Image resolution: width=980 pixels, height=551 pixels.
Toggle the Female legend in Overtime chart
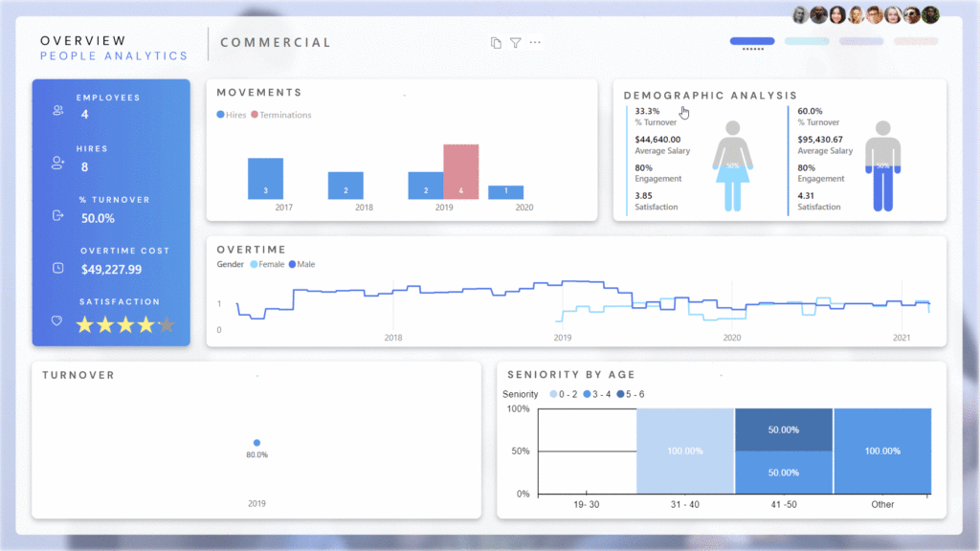pyautogui.click(x=267, y=264)
